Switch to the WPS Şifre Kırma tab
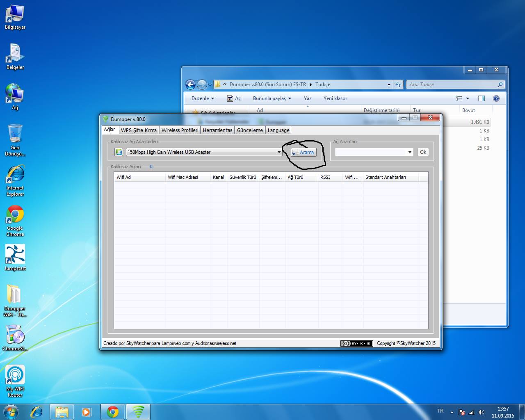Viewport: 525px width, 420px height. (139, 130)
